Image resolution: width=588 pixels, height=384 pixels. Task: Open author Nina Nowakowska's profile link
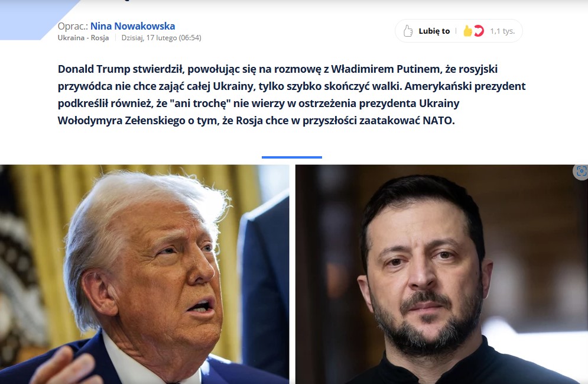tap(133, 26)
